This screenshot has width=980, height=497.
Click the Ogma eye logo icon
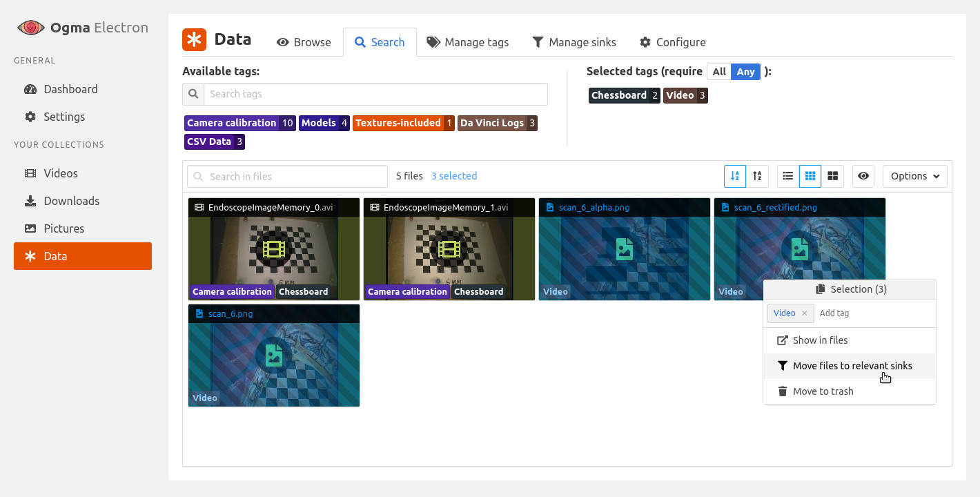pyautogui.click(x=30, y=28)
